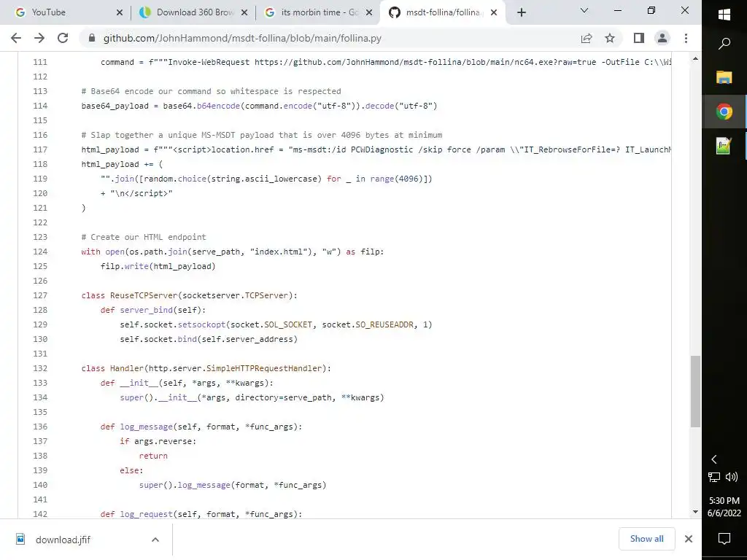
Task: Open the Windows notification center
Action: click(724, 539)
